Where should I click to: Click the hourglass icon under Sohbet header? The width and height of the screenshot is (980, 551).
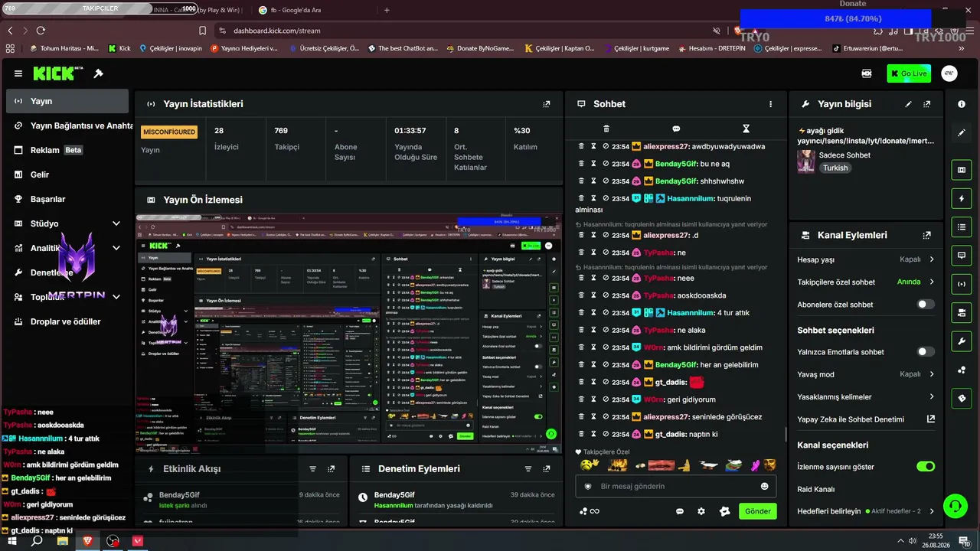(746, 129)
